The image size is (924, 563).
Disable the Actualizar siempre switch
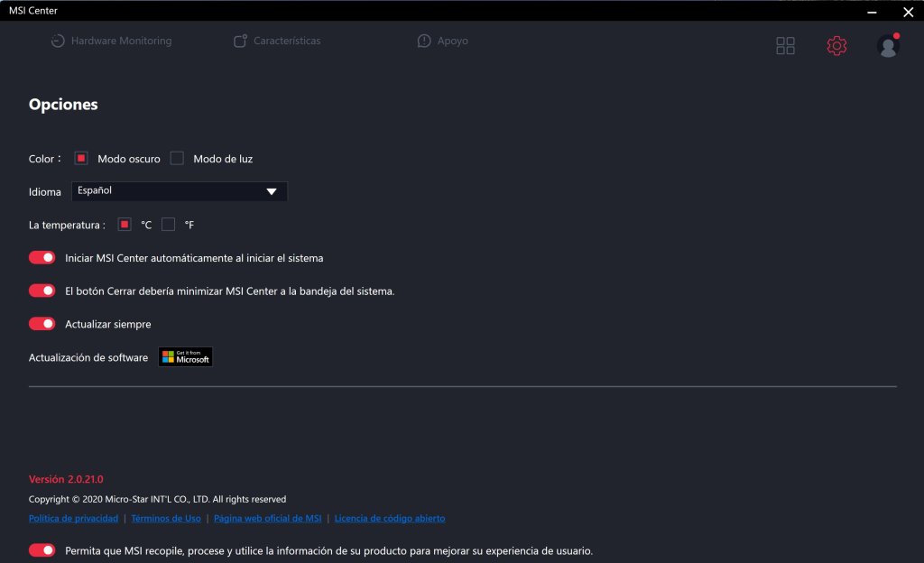point(42,323)
